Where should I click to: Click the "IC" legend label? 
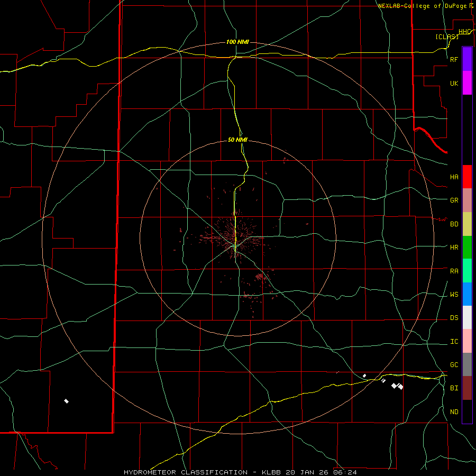[454, 342]
